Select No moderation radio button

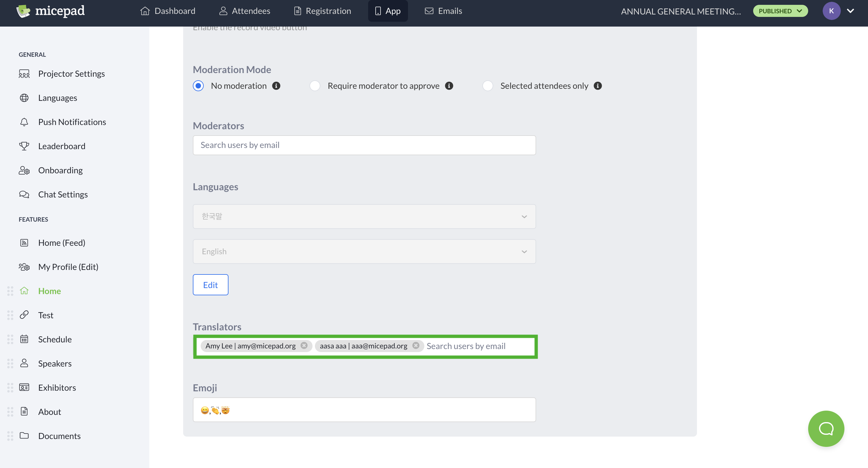[198, 86]
